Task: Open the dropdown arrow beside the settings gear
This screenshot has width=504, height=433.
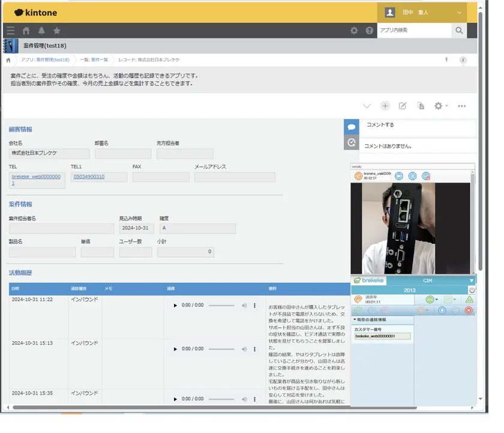Action: (447, 106)
